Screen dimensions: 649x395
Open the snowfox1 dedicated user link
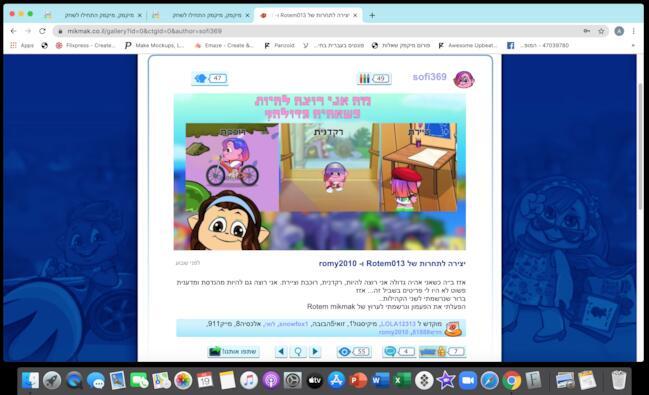[x=293, y=324]
